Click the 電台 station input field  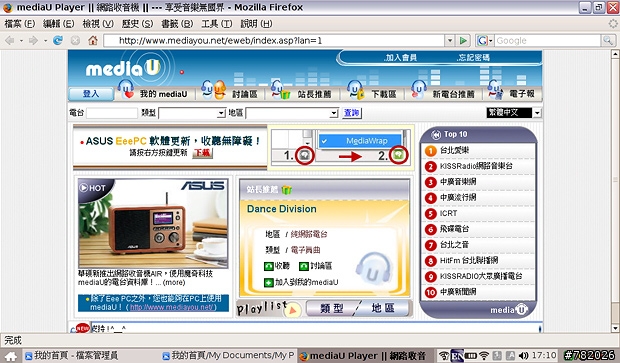112,113
